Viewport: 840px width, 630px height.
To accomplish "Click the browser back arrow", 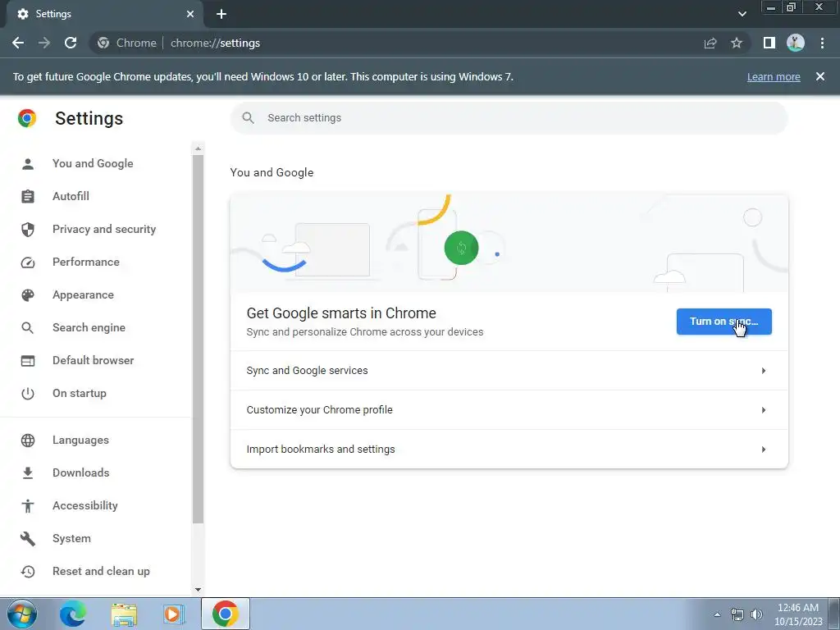I will point(18,43).
